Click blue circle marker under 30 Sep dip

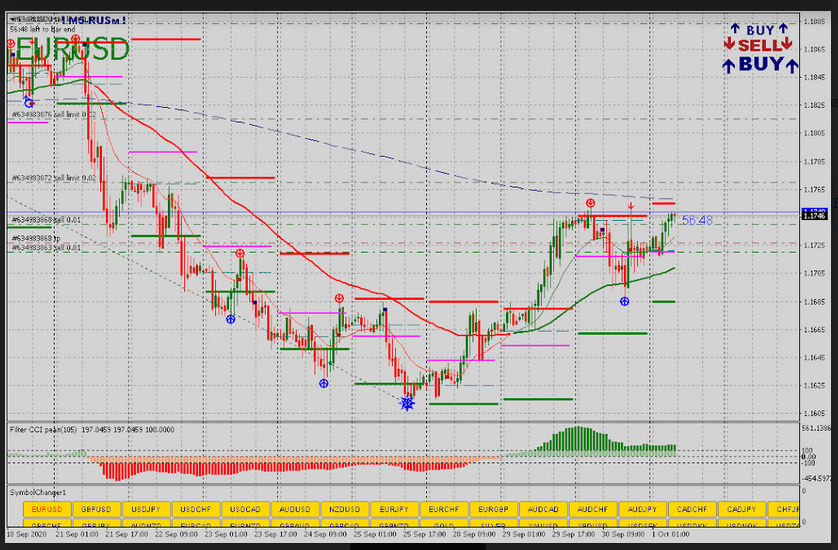pos(624,301)
